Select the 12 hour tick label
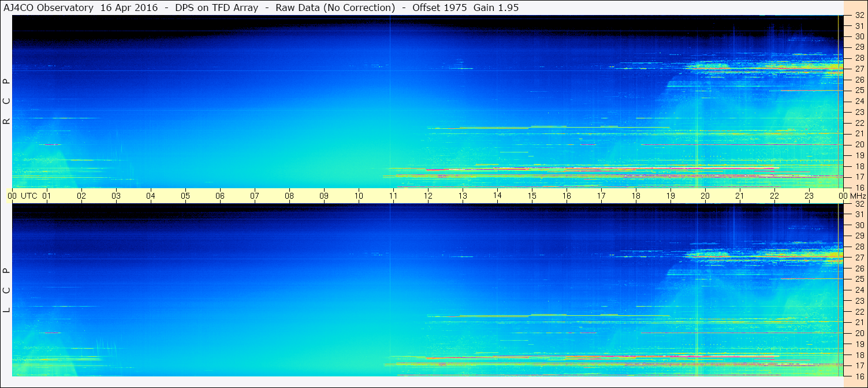 (428, 196)
